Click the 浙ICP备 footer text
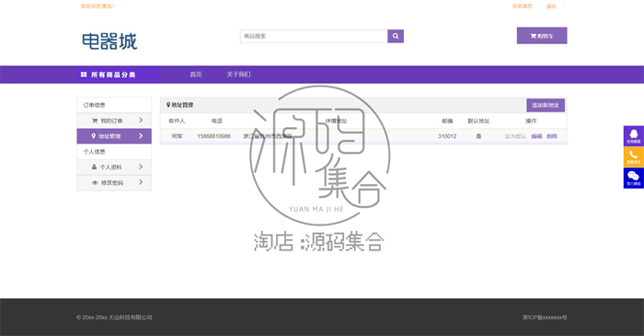 point(545,317)
